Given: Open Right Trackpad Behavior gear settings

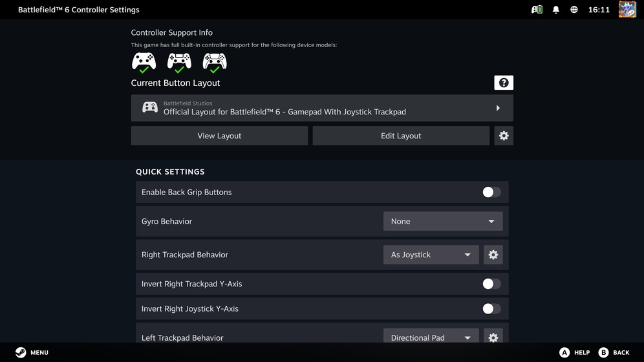Looking at the screenshot, I should [x=493, y=255].
